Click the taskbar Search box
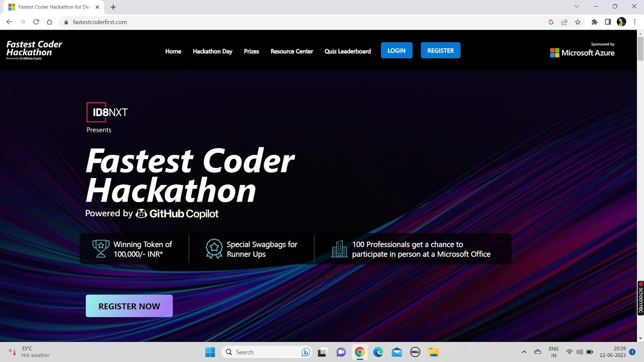 (x=267, y=352)
